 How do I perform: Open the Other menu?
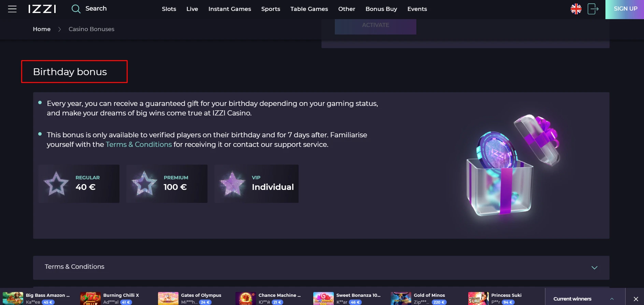pyautogui.click(x=347, y=9)
